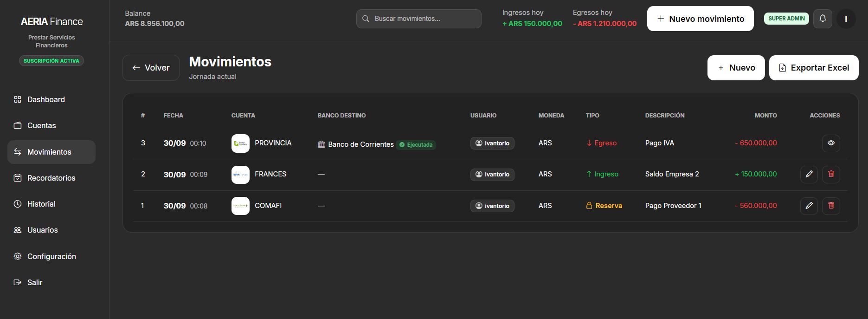Click the CUENTA column header
The width and height of the screenshot is (868, 319).
[243, 115]
